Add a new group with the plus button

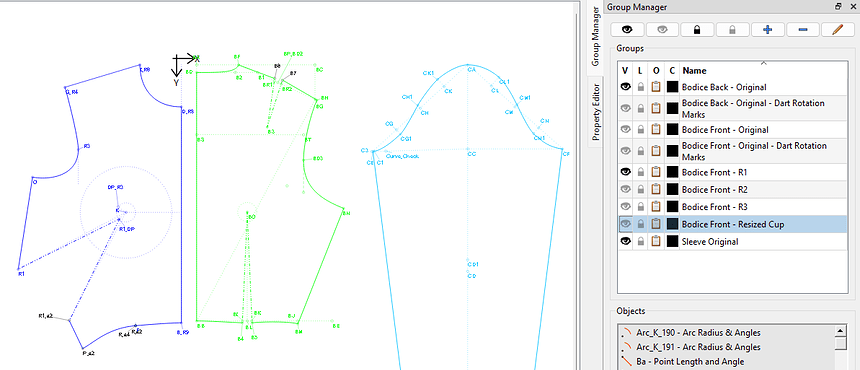tap(767, 30)
